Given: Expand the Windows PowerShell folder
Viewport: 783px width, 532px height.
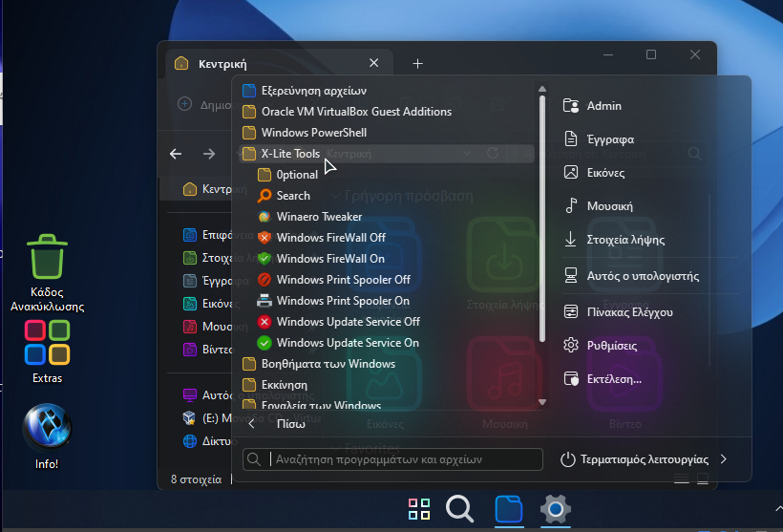Looking at the screenshot, I should pyautogui.click(x=304, y=133).
